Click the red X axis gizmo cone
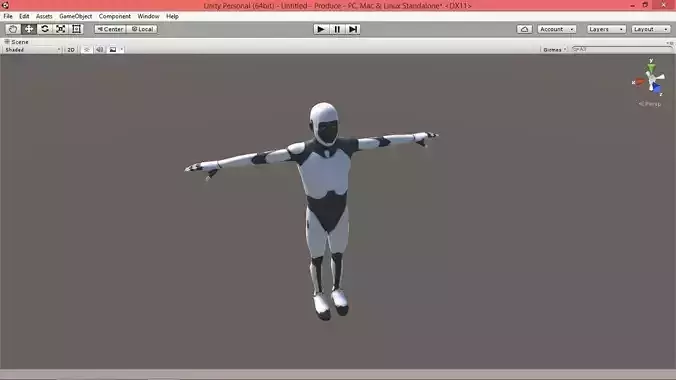This screenshot has height=380, width=676. pos(639,82)
